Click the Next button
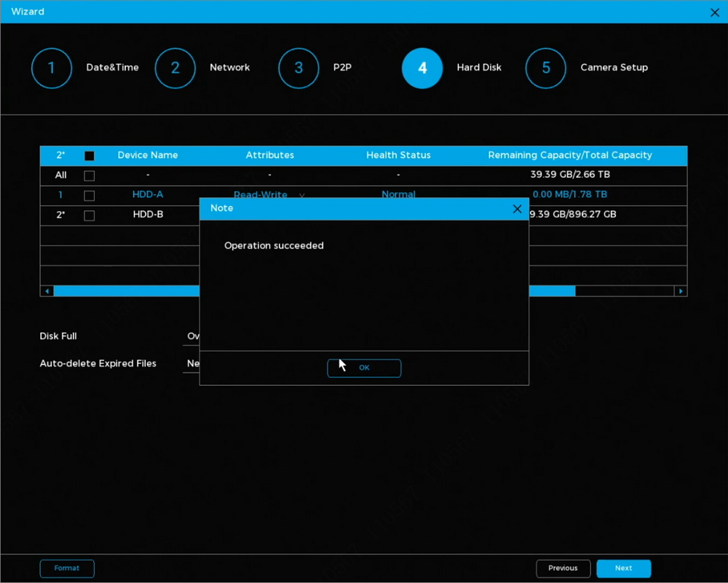 coord(623,568)
